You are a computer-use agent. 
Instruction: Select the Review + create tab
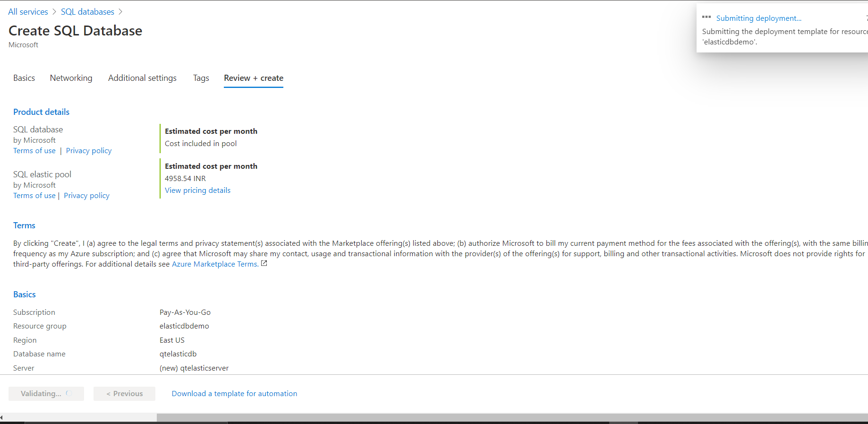click(x=254, y=78)
